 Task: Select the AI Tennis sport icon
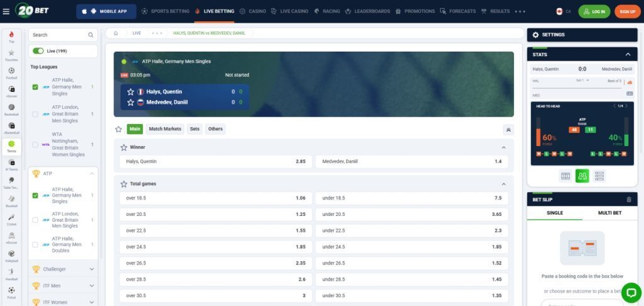11,162
